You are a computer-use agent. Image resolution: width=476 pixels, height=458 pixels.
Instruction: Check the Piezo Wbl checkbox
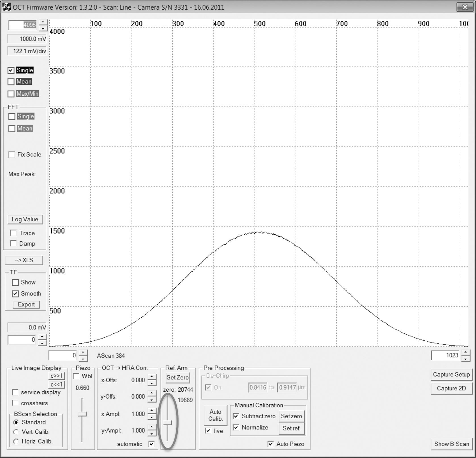tap(76, 376)
